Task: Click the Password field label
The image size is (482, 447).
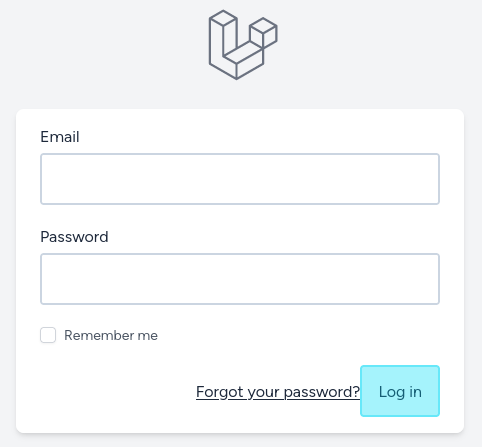Action: [x=74, y=237]
